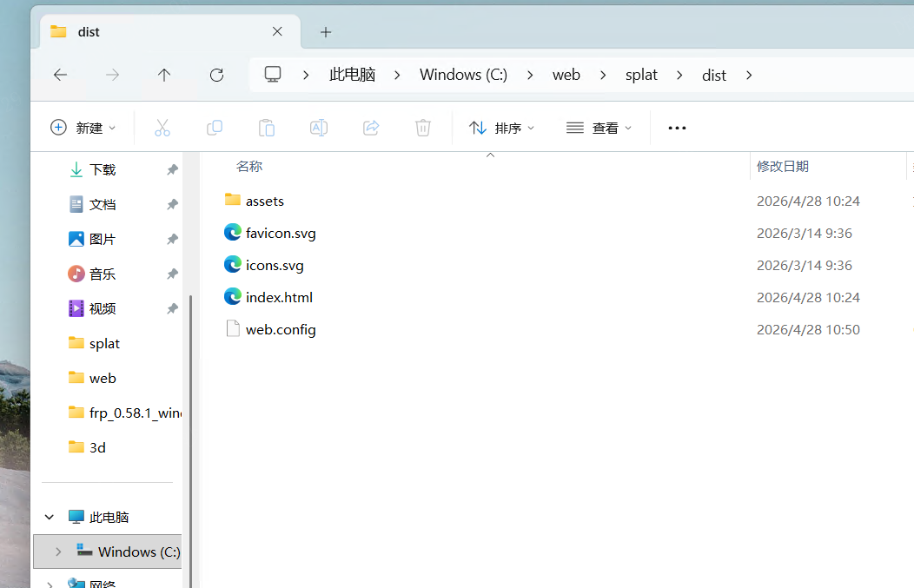
Task: Close the dist tab
Action: (x=277, y=31)
